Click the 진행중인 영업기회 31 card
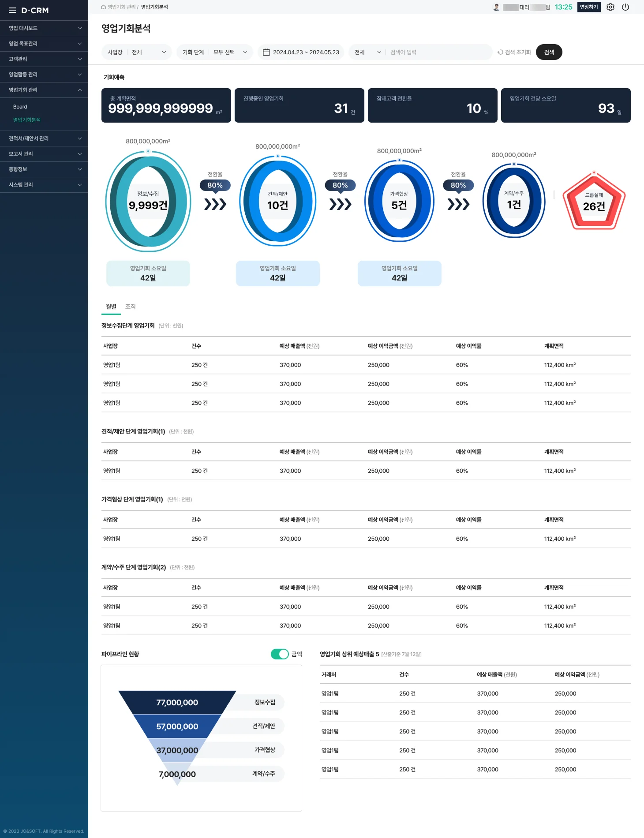Screen dimensions: 644x838 tap(300, 105)
